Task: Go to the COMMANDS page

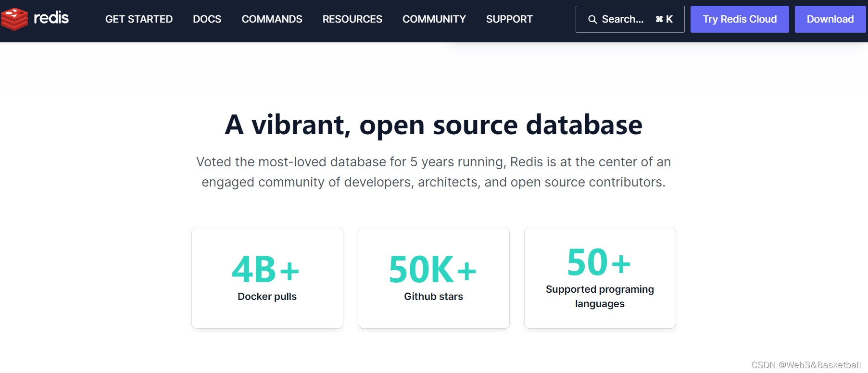Action: point(272,19)
